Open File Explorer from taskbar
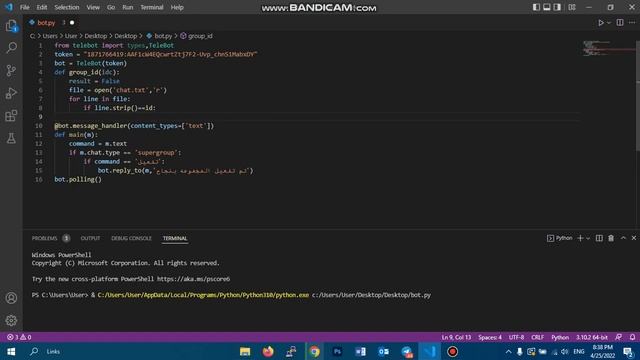The image size is (640, 360). coord(245,351)
